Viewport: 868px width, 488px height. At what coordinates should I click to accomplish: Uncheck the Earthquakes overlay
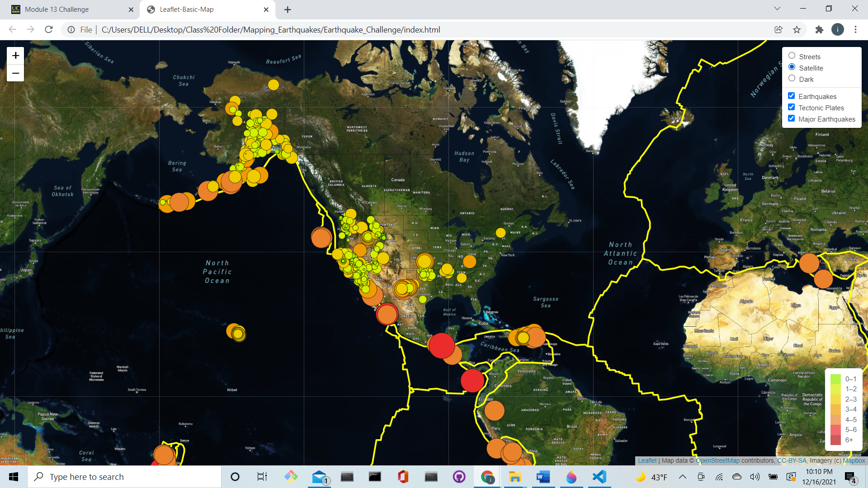tap(791, 96)
